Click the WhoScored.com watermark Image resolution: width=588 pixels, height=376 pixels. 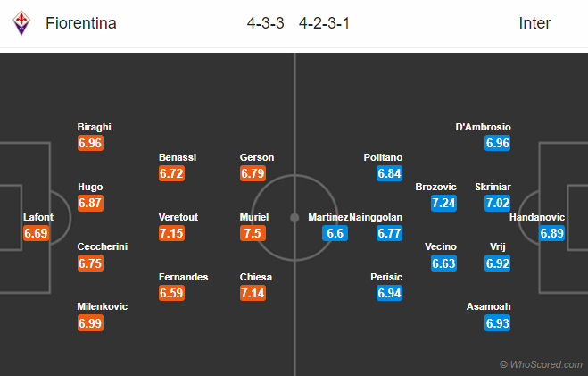541,364
